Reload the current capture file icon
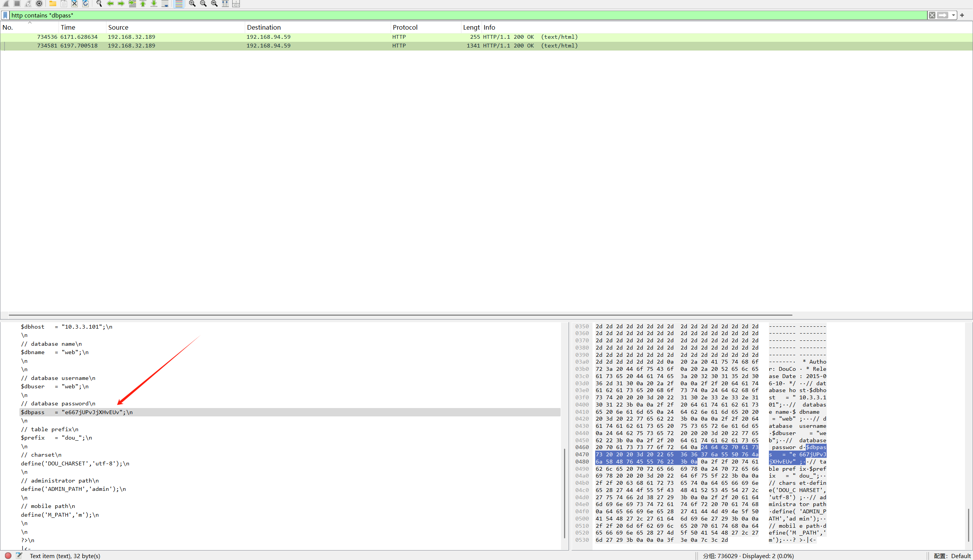The width and height of the screenshot is (973, 560). click(86, 3)
